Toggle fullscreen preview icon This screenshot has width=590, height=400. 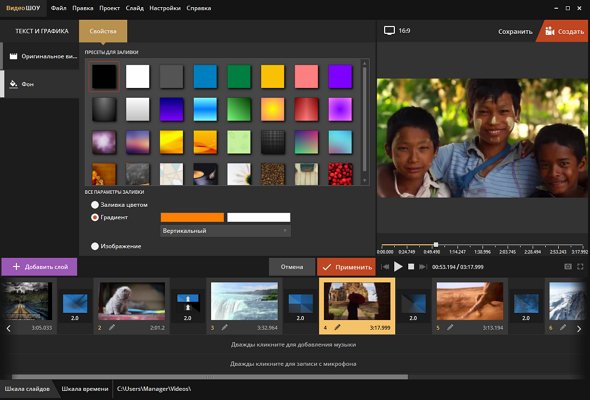coord(580,266)
